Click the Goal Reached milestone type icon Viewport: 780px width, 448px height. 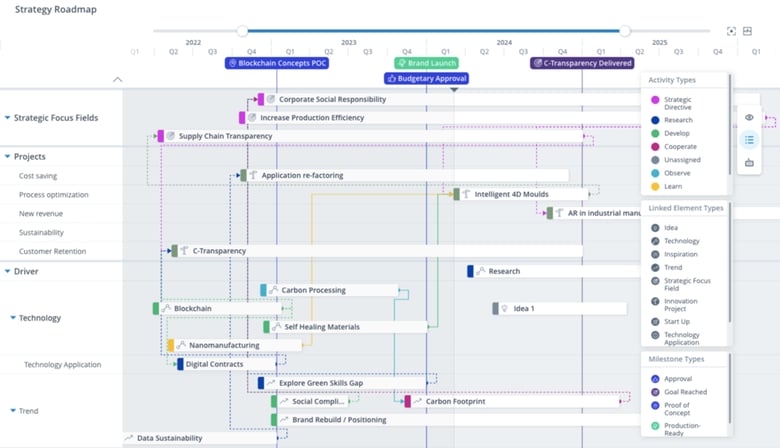[x=655, y=392]
